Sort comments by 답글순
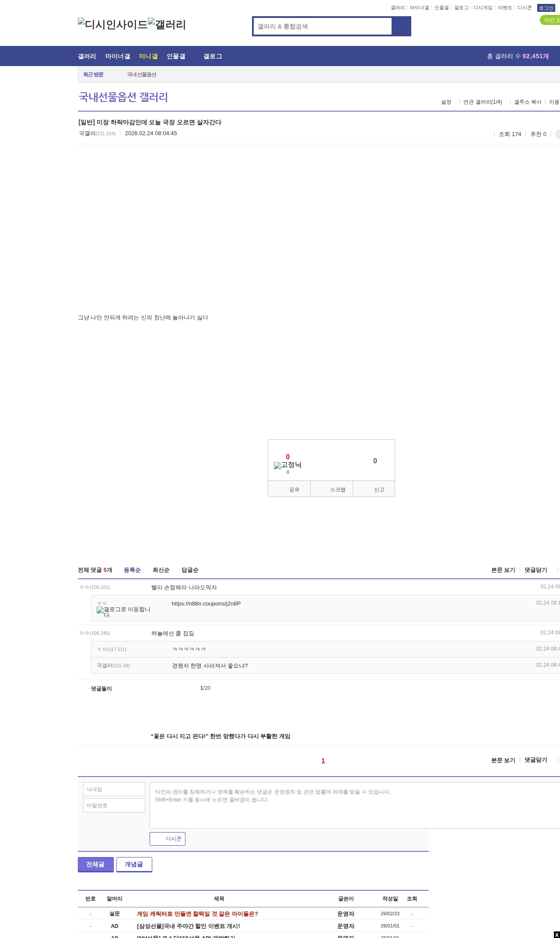This screenshot has height=938, width=560. pyautogui.click(x=190, y=570)
